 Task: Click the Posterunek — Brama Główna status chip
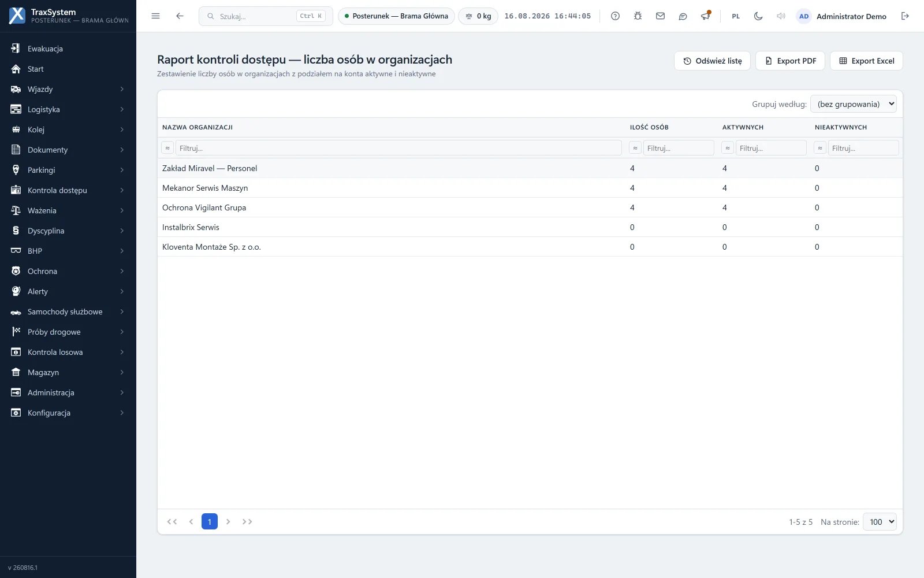pyautogui.click(x=396, y=16)
